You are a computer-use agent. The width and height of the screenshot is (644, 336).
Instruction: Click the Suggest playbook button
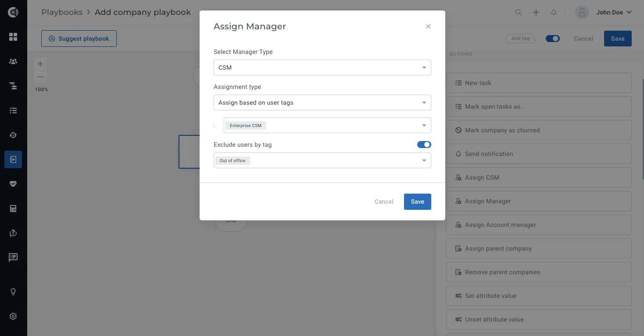[x=79, y=39]
